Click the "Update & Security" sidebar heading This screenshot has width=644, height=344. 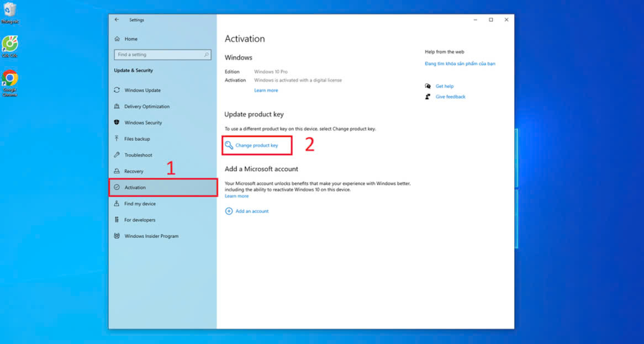click(134, 71)
